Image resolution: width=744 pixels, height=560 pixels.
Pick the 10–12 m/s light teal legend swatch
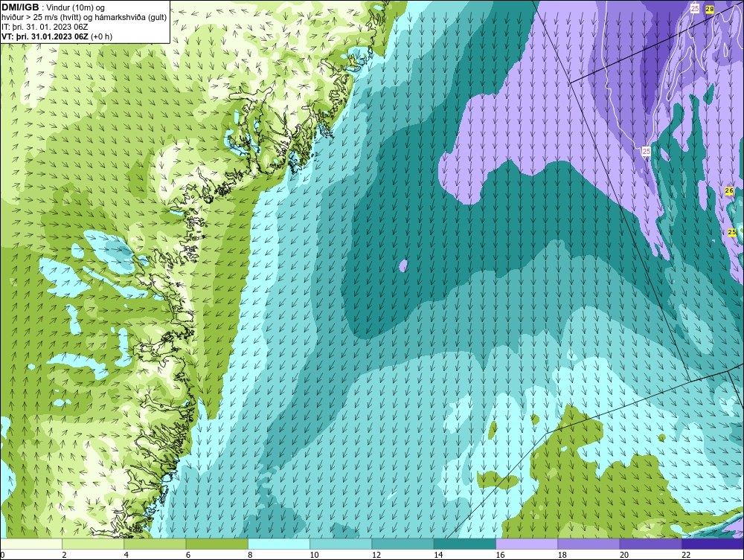click(341, 544)
